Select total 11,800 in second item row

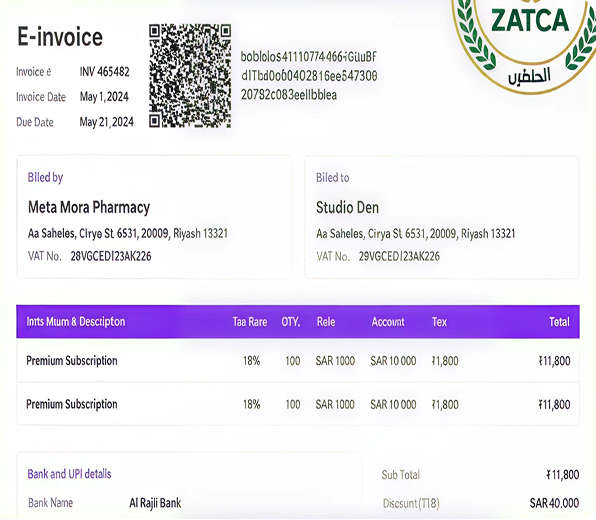[x=554, y=404]
